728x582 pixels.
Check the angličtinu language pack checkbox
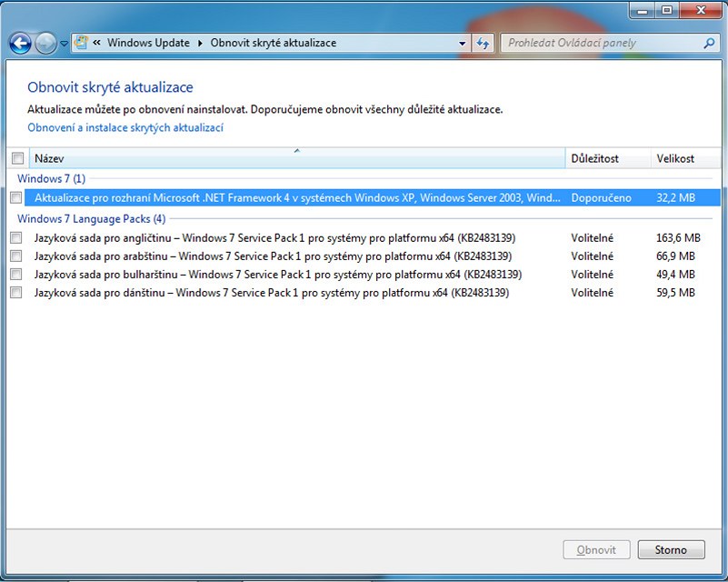click(15, 238)
